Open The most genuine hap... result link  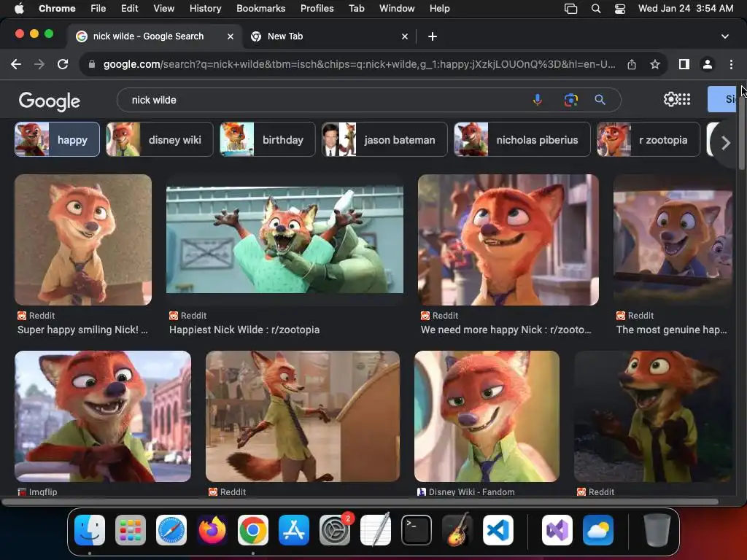tap(671, 330)
